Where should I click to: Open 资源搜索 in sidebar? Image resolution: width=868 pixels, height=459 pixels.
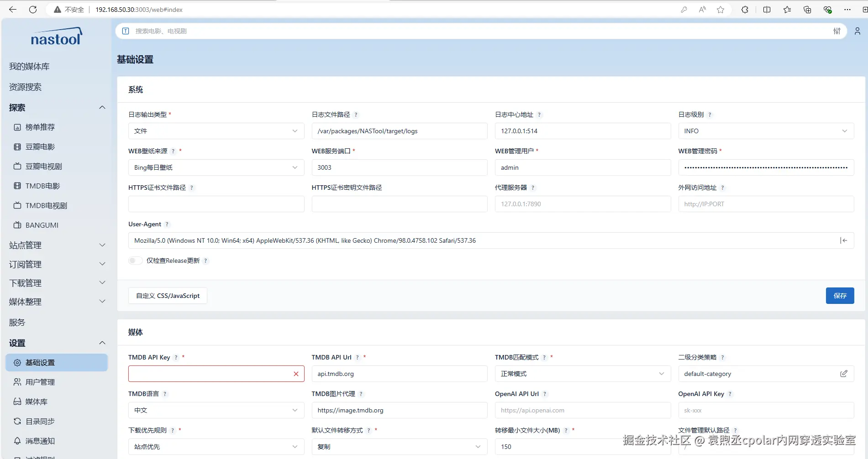pos(25,87)
